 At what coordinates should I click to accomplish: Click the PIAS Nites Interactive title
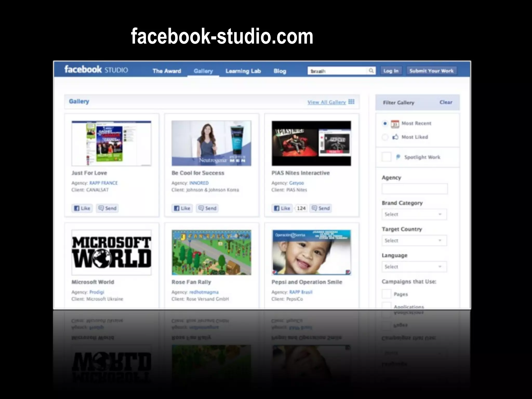pyautogui.click(x=301, y=173)
